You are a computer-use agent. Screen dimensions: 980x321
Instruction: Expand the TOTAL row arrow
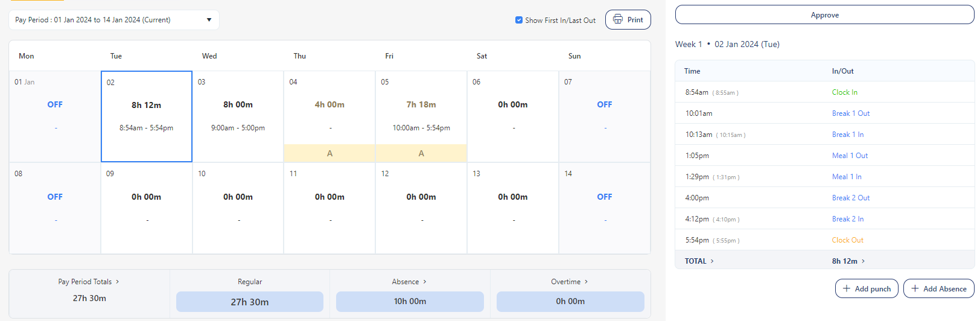[712, 261]
